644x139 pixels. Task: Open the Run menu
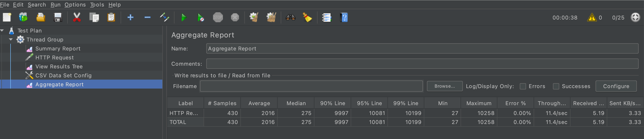coord(56,4)
